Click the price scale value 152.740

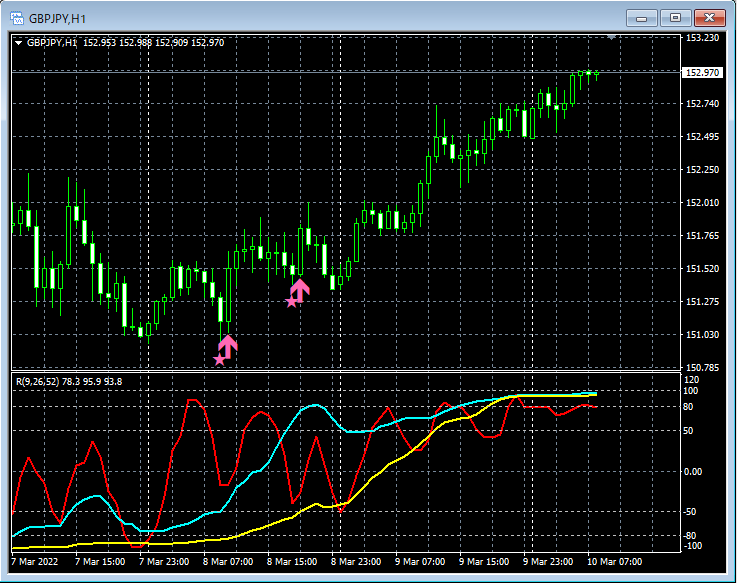coord(702,104)
